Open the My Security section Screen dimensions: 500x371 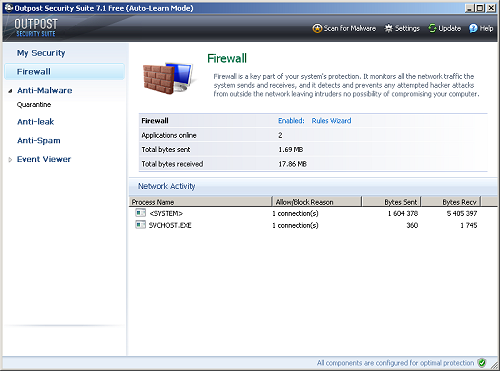(x=41, y=53)
